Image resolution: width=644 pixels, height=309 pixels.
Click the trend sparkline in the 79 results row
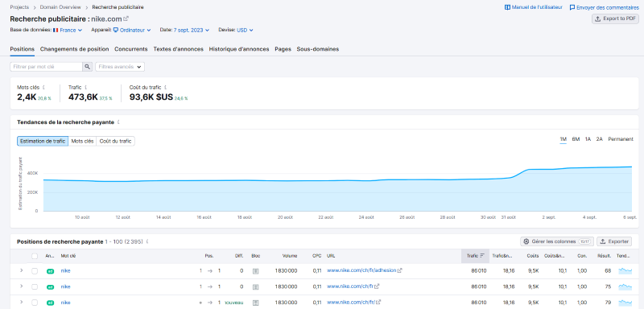625,303
